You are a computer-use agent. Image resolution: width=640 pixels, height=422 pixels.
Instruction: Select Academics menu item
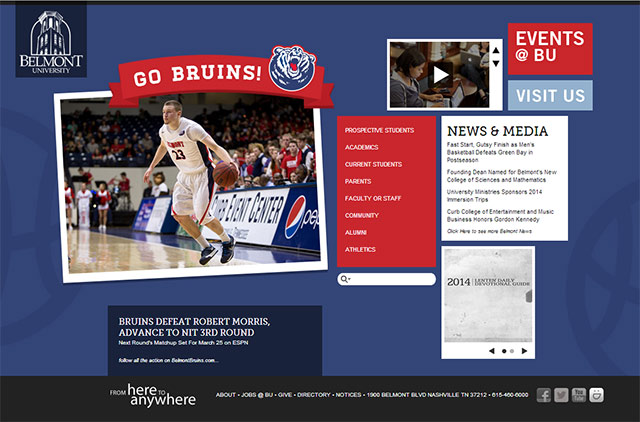click(x=361, y=147)
